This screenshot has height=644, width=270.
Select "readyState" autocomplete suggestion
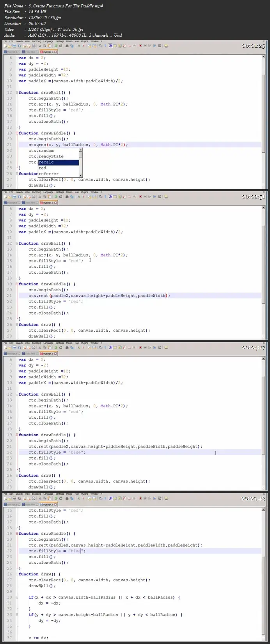pyautogui.click(x=59, y=156)
